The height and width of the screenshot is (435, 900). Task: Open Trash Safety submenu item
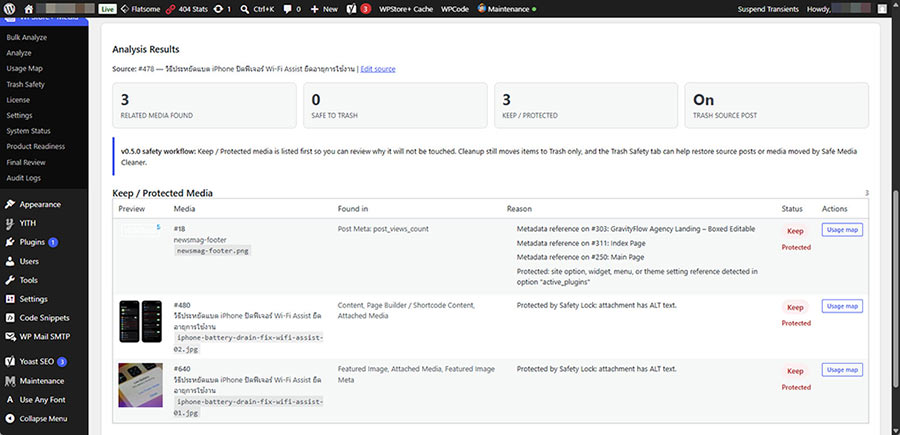point(26,84)
